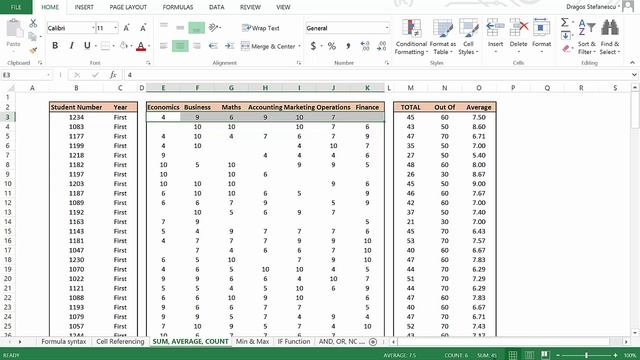The width and height of the screenshot is (640, 360).
Task: Click the Economics header cell
Action: (163, 107)
